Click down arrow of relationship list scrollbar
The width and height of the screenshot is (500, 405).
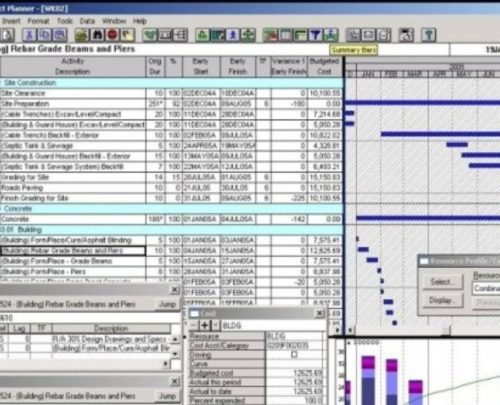tap(175, 353)
